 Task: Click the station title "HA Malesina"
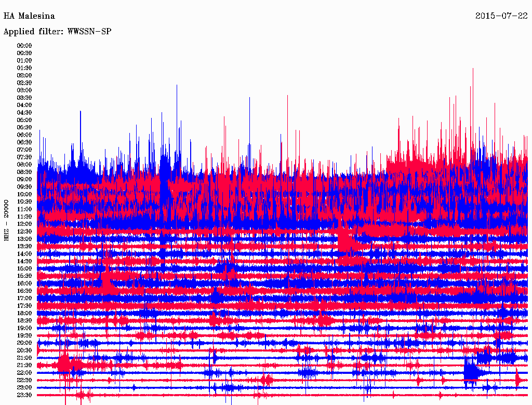pos(29,16)
